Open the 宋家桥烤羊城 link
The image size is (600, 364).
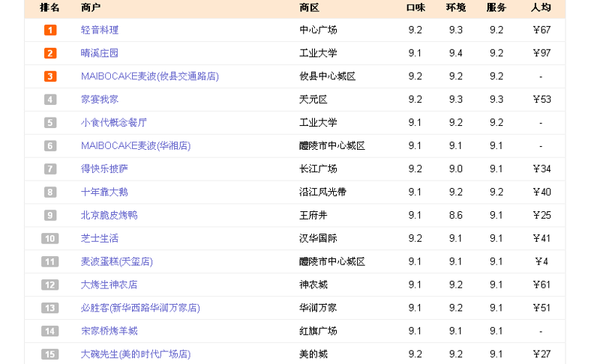pyautogui.click(x=109, y=331)
